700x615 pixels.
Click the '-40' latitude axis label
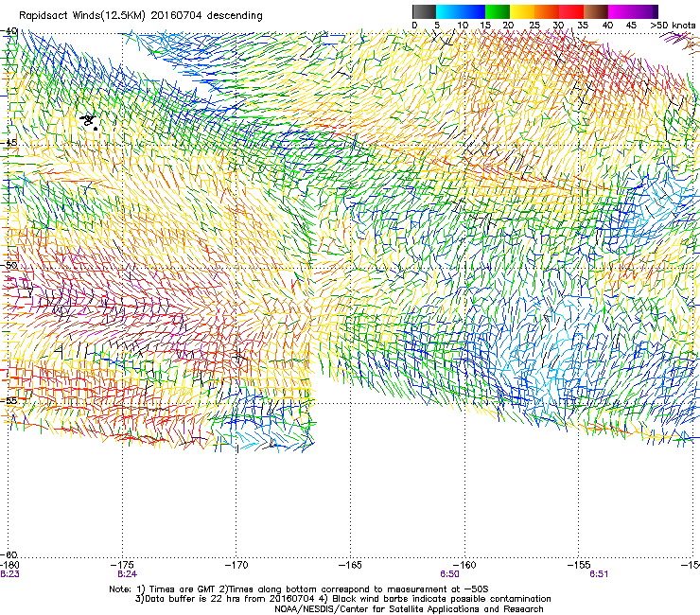point(10,32)
